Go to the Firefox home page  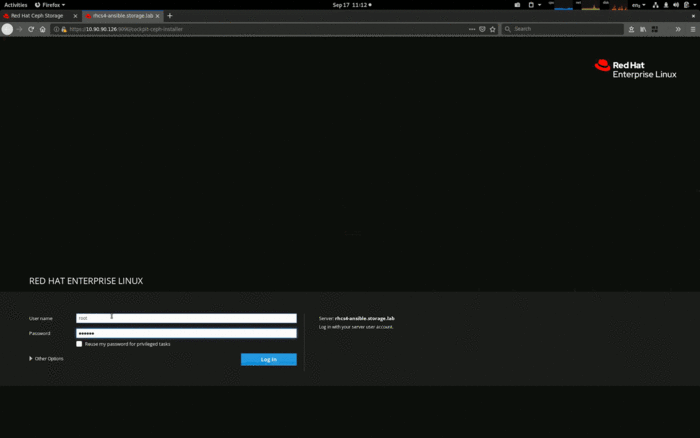pyautogui.click(x=43, y=29)
